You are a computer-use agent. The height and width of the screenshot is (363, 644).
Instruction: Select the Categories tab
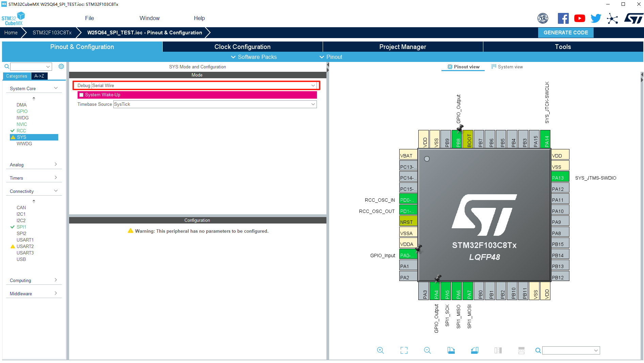pos(17,76)
